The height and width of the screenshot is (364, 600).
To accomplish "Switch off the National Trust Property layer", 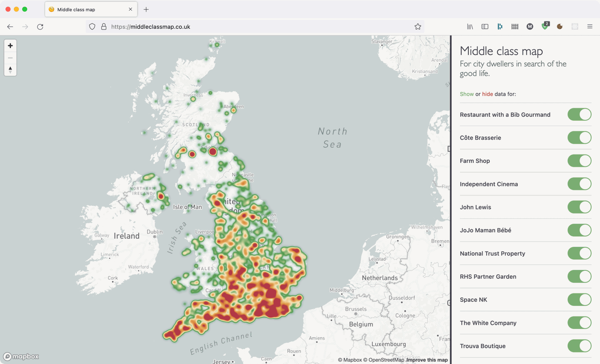I will (579, 253).
